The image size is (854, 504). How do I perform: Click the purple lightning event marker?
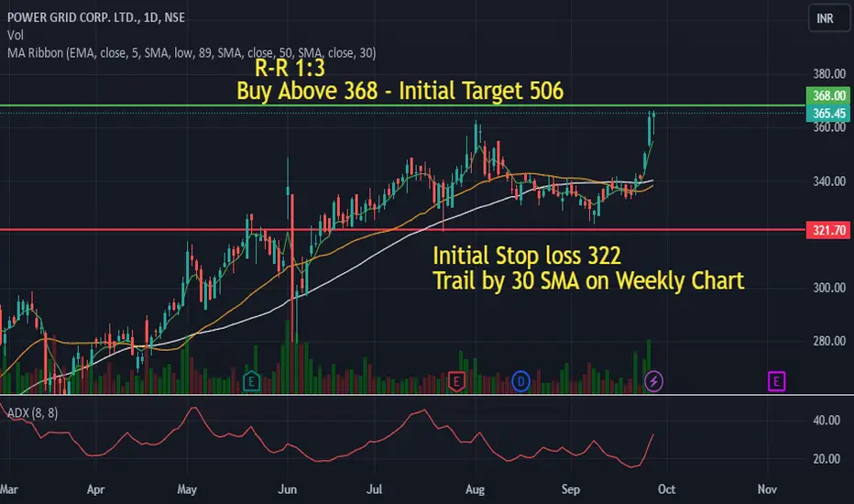tap(653, 381)
